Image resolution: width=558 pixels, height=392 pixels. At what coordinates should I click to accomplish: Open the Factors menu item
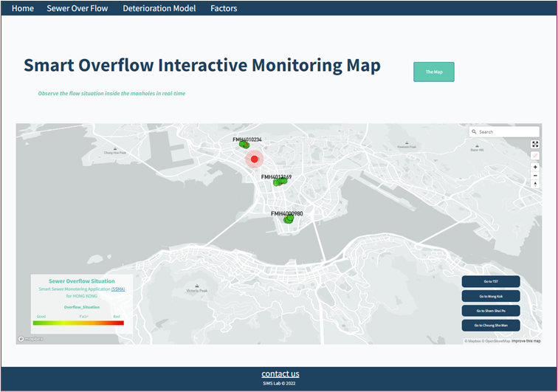point(224,9)
